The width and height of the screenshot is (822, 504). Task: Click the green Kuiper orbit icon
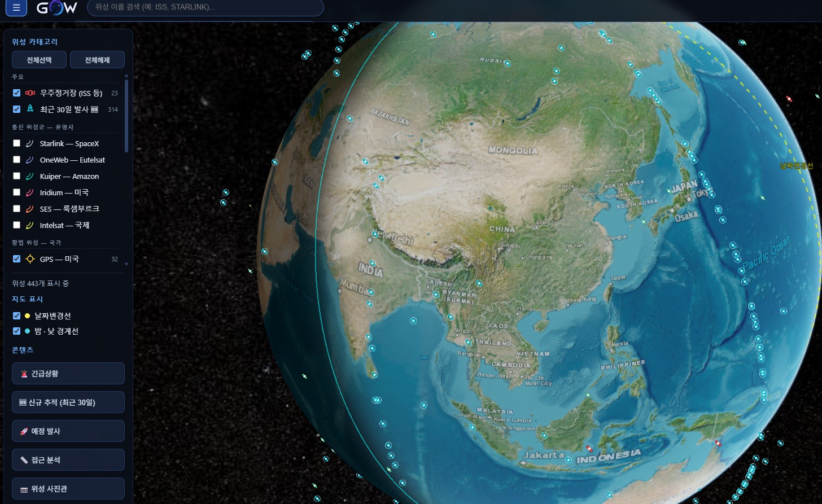tap(30, 176)
